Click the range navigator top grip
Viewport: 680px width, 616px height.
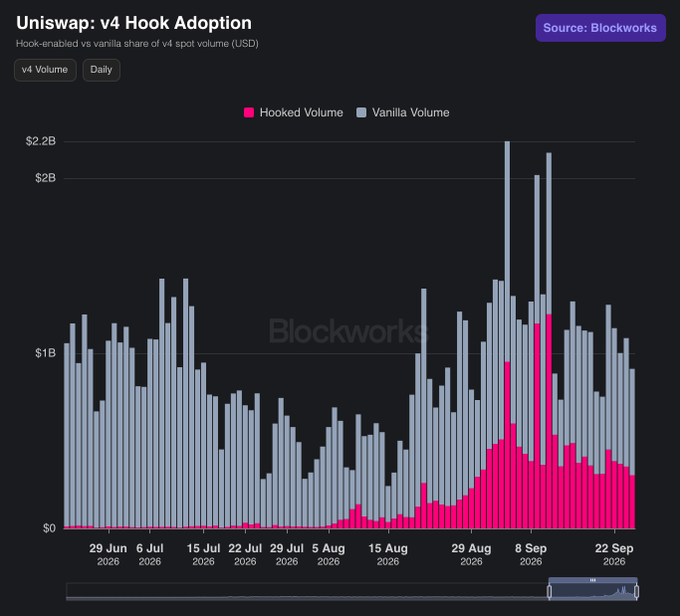tap(593, 580)
